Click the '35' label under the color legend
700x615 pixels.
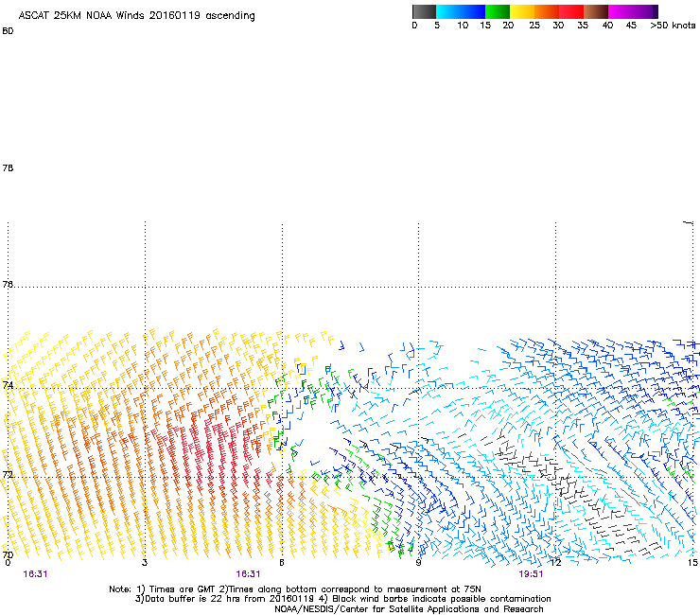(x=583, y=26)
